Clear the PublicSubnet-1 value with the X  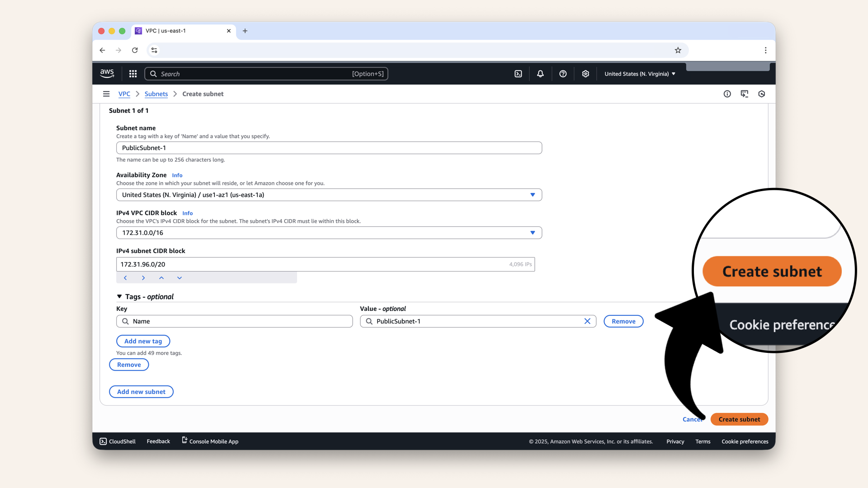point(587,321)
